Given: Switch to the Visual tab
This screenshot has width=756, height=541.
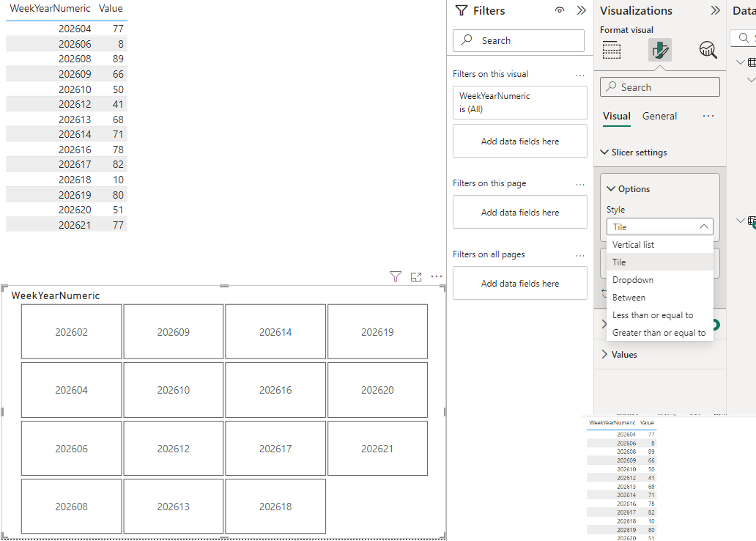Looking at the screenshot, I should 617,117.
